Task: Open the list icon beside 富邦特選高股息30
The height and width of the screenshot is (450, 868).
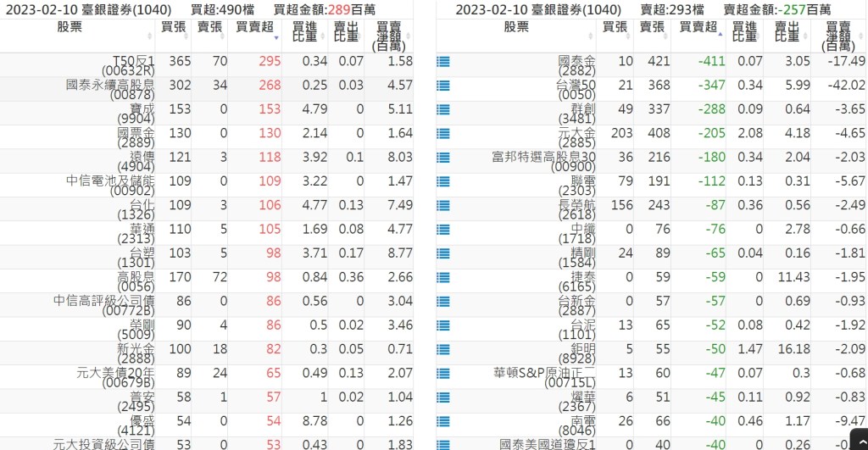Action: click(442, 158)
